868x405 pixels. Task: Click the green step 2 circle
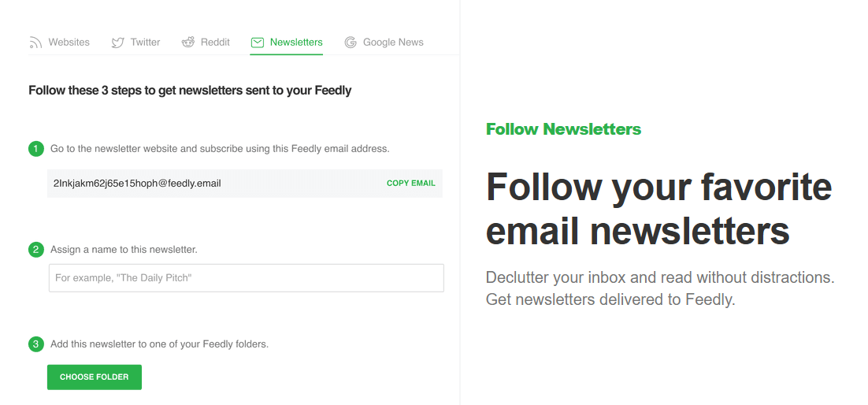pos(36,250)
